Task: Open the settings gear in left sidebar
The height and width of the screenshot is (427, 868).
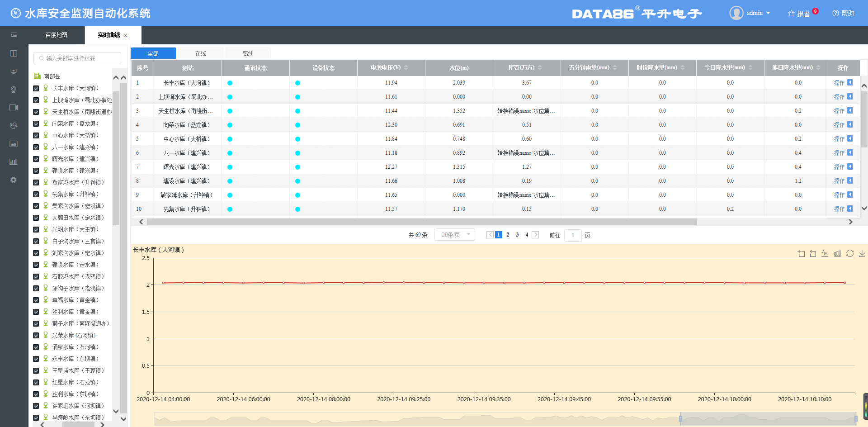Action: pyautogui.click(x=14, y=180)
